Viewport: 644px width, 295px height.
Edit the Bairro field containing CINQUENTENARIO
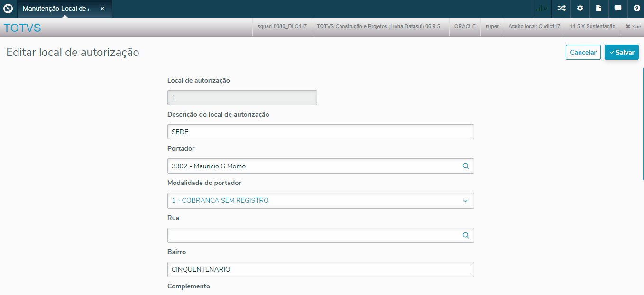coord(321,269)
